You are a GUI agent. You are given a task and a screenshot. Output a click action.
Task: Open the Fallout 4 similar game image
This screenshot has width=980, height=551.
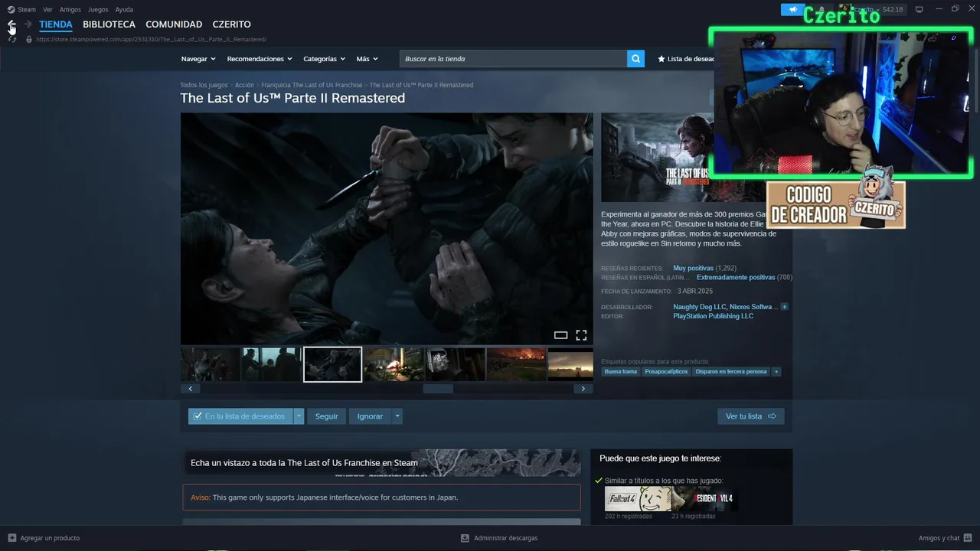638,499
